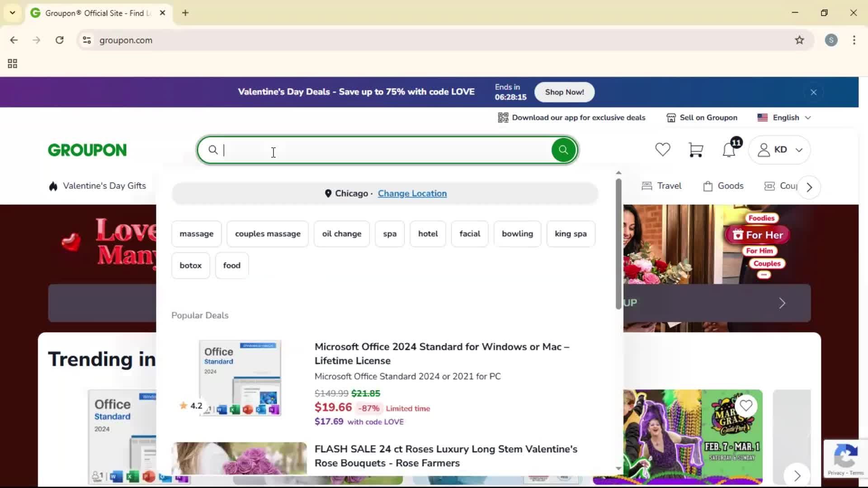Viewport: 868px width, 488px height.
Task: Click the Shop Now button
Action: (564, 92)
